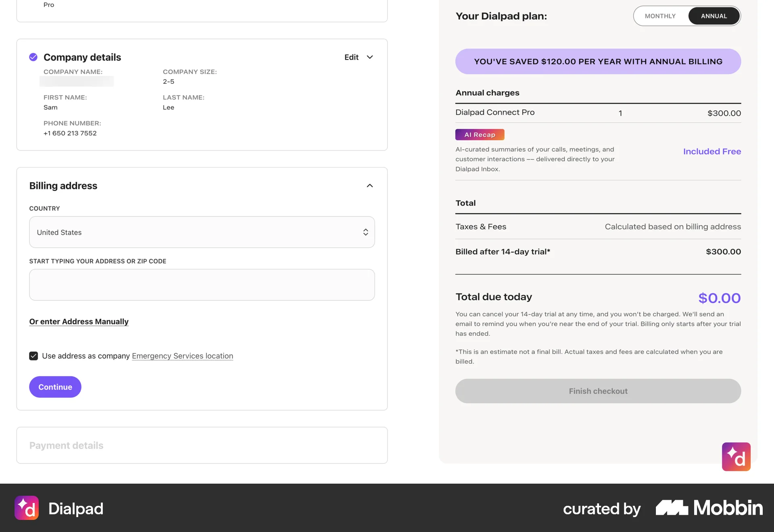Viewport: 774px width, 532px height.
Task: Click the Company details section header
Action: tap(82, 57)
